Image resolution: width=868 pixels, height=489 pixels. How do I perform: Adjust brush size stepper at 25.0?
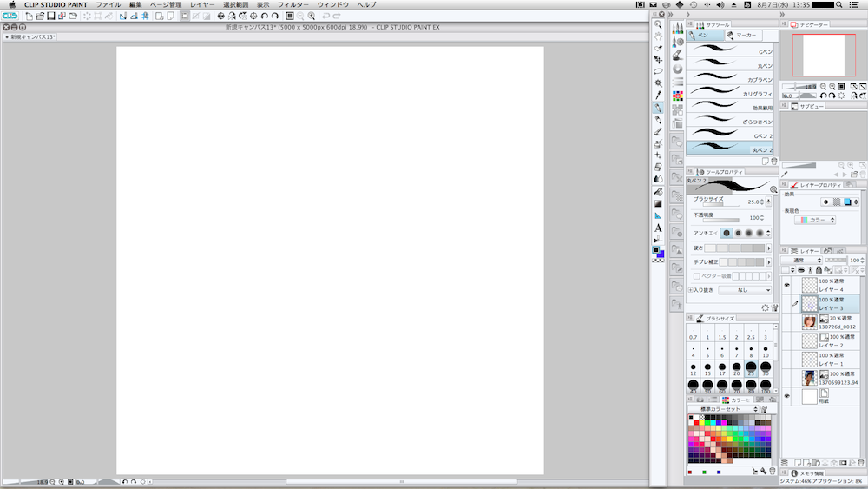pyautogui.click(x=762, y=202)
